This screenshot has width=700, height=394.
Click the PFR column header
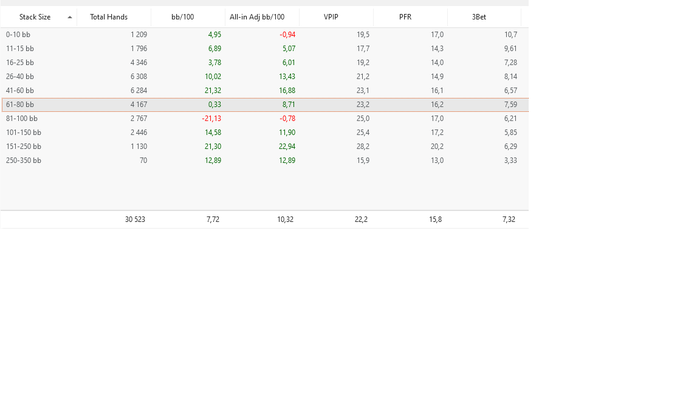pyautogui.click(x=405, y=17)
